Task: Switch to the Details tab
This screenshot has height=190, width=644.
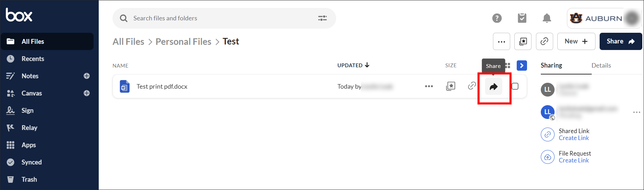Action: [x=601, y=66]
